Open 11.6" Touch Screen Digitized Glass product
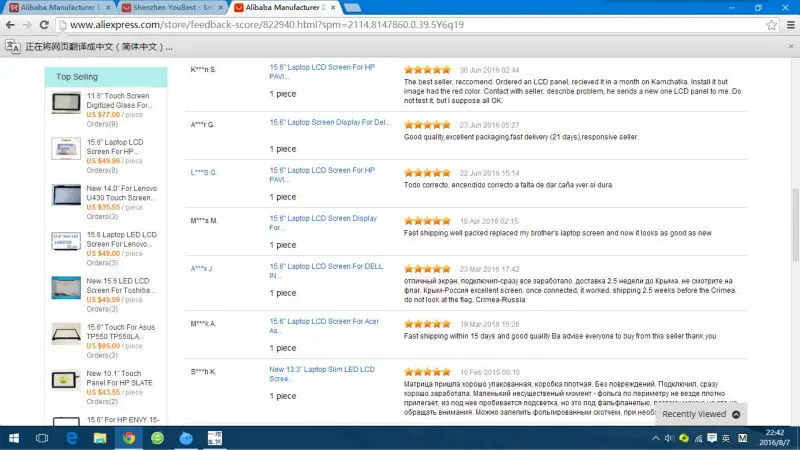 (119, 101)
